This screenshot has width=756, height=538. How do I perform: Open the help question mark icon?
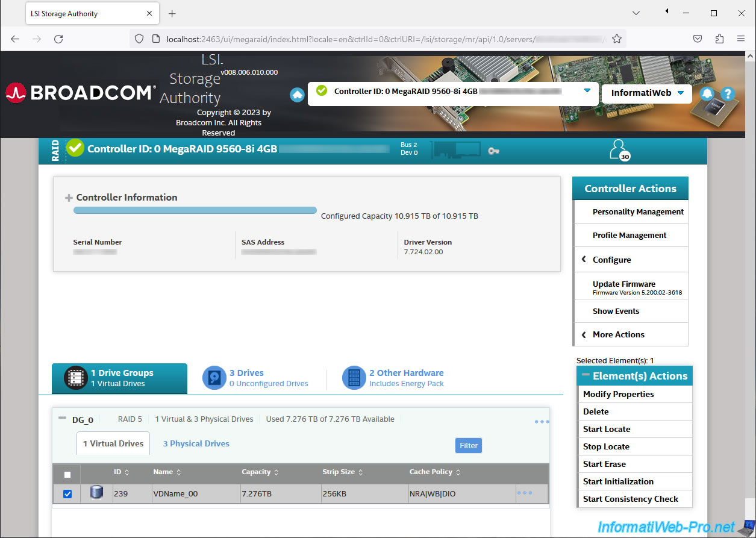point(727,93)
